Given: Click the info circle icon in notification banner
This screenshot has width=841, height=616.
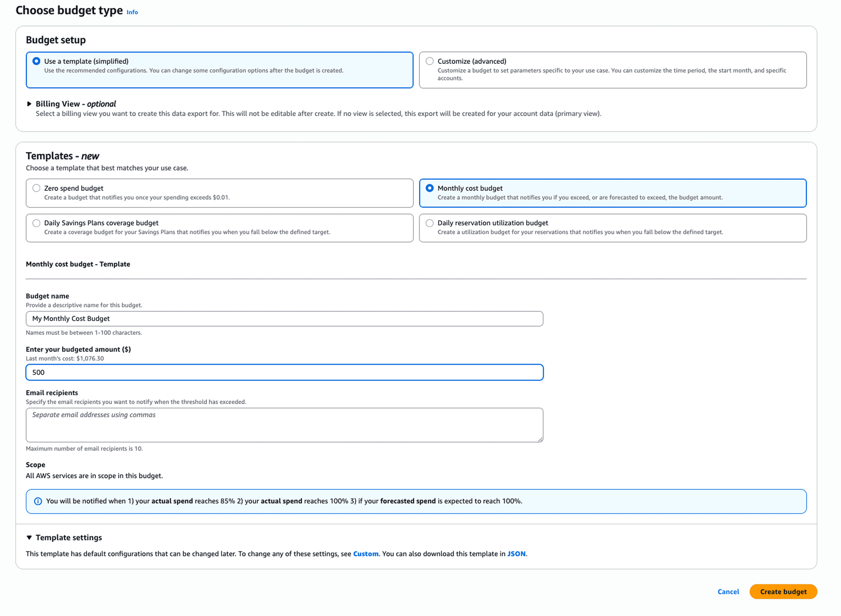Looking at the screenshot, I should [38, 501].
